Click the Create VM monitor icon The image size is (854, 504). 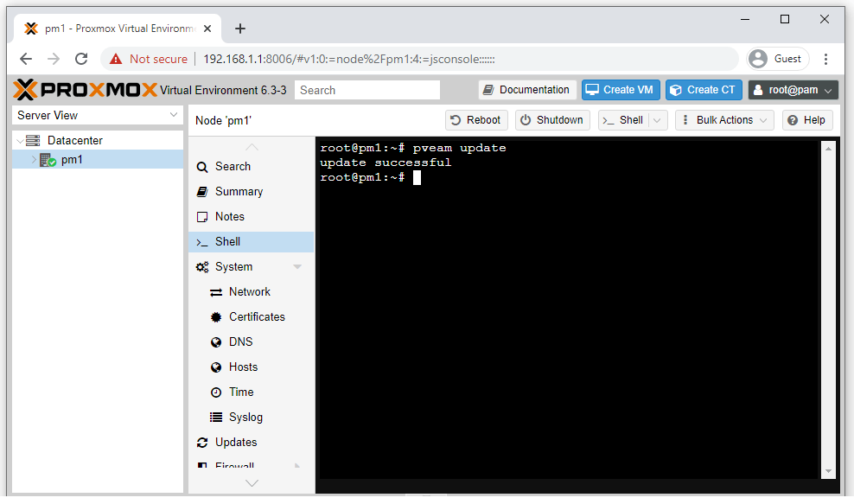click(x=593, y=90)
